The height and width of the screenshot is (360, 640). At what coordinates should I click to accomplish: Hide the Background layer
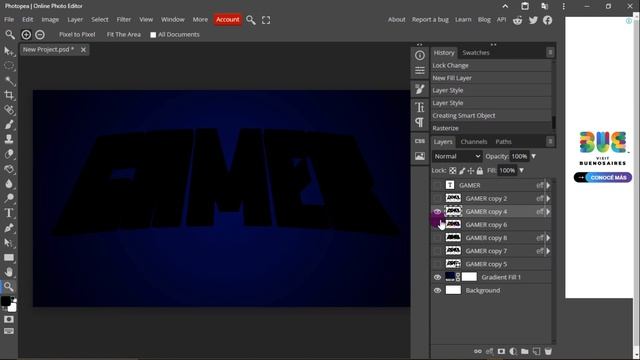coord(437,290)
